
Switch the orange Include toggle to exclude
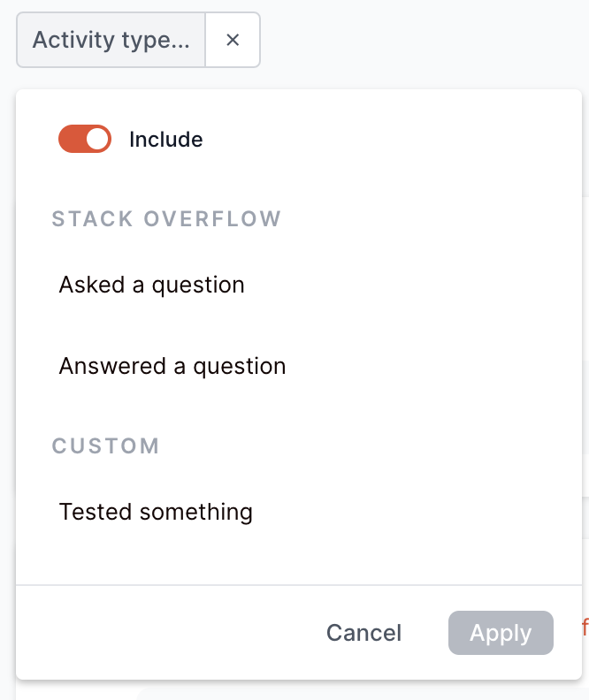85,140
